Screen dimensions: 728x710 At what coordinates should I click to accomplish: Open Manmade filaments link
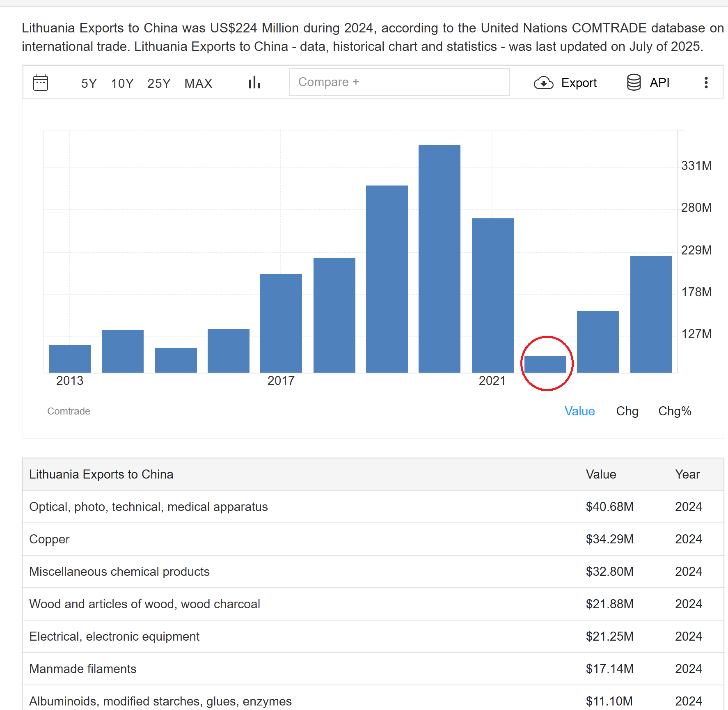pos(83,669)
